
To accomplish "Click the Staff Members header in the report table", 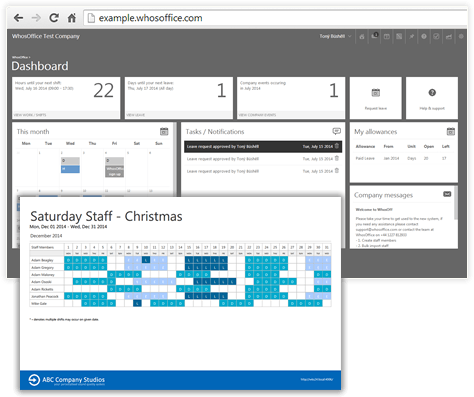I will click(42, 247).
